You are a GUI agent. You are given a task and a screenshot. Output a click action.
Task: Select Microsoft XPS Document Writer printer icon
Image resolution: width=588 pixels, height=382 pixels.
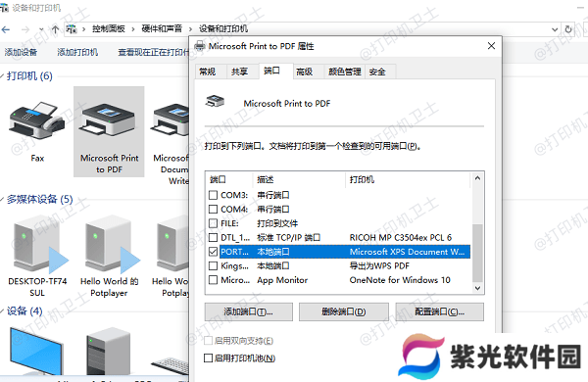click(171, 120)
